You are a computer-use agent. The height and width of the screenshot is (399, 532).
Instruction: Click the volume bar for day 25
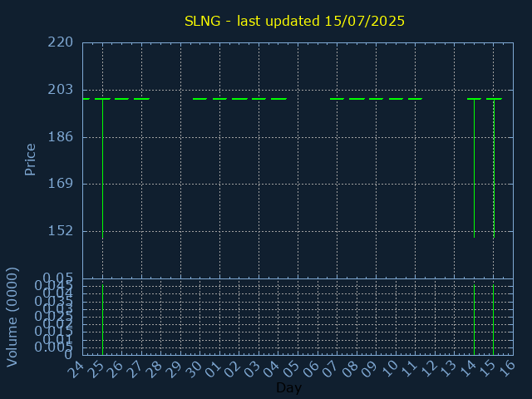[x=103, y=319]
